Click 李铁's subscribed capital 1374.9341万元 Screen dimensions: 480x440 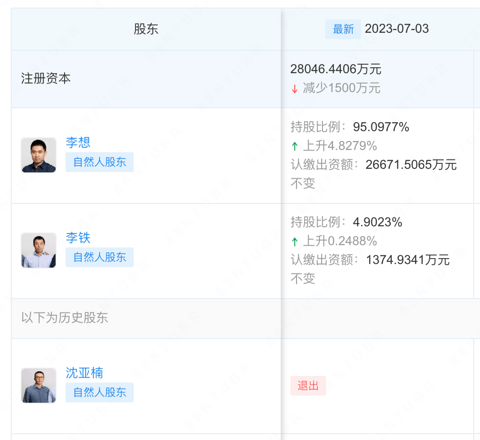408,260
